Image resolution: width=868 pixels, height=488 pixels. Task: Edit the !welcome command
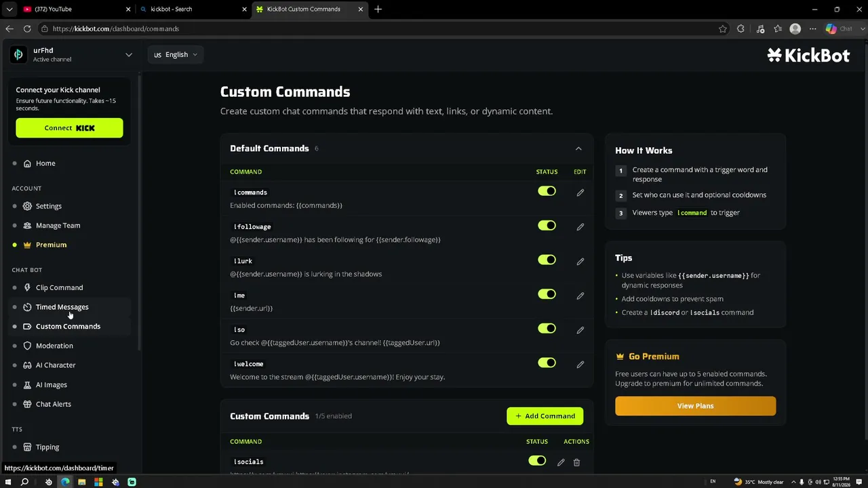click(580, 364)
